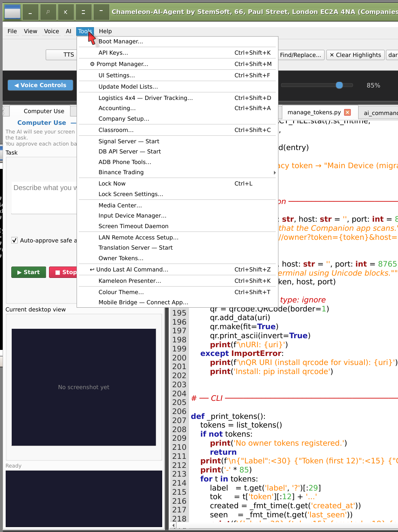This screenshot has height=532, width=398.
Task: Click the editor horizontal scrollbar left arrow
Action: coord(174,525)
